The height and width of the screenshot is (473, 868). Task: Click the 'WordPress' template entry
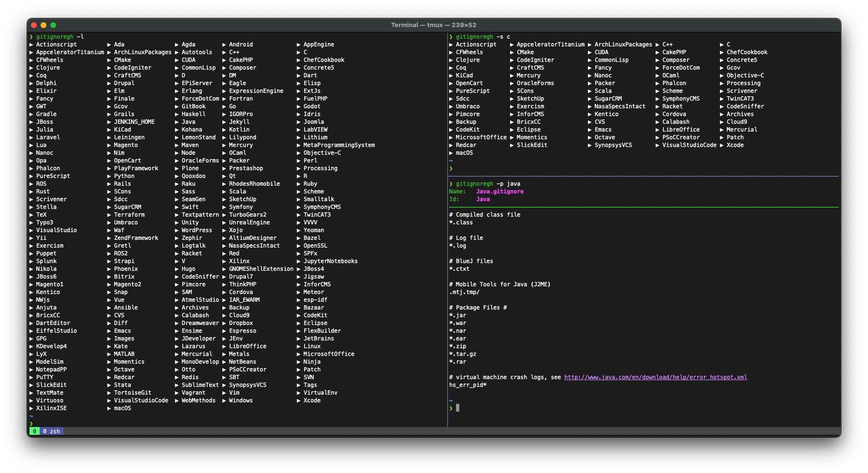197,230
